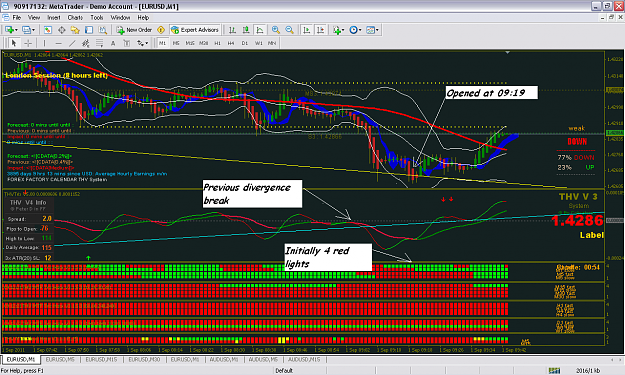Image resolution: width=625 pixels, height=375 pixels.
Task: Open the File menu
Action: click(17, 18)
